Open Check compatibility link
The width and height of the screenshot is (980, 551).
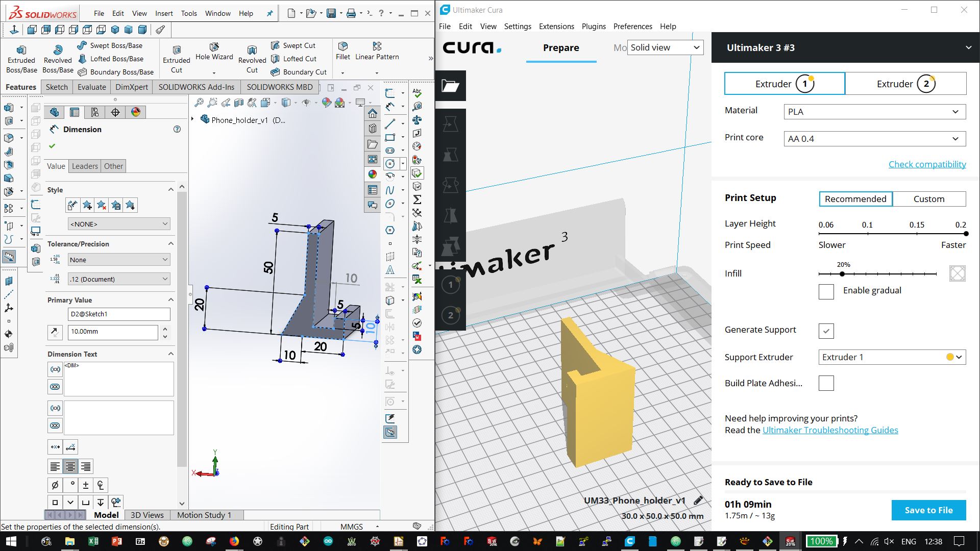927,164
